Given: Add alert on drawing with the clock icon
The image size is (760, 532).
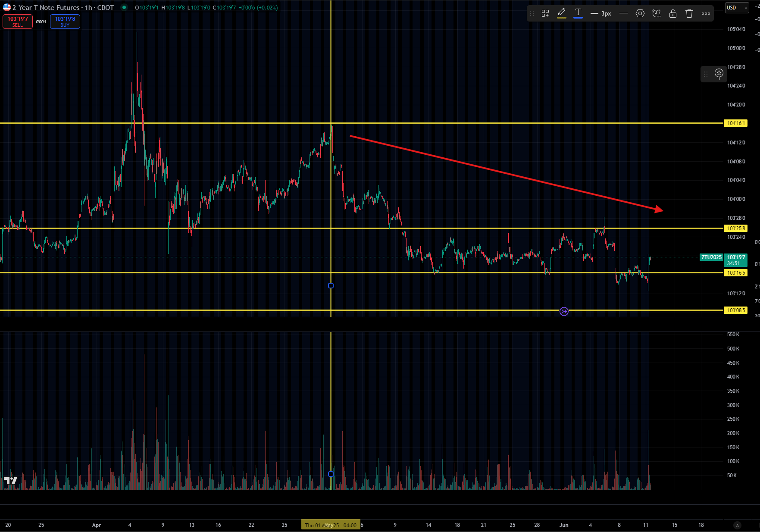Looking at the screenshot, I should 657,13.
